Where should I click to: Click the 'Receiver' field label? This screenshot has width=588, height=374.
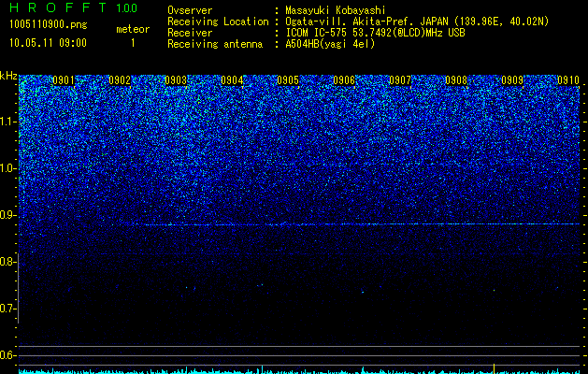click(x=190, y=33)
